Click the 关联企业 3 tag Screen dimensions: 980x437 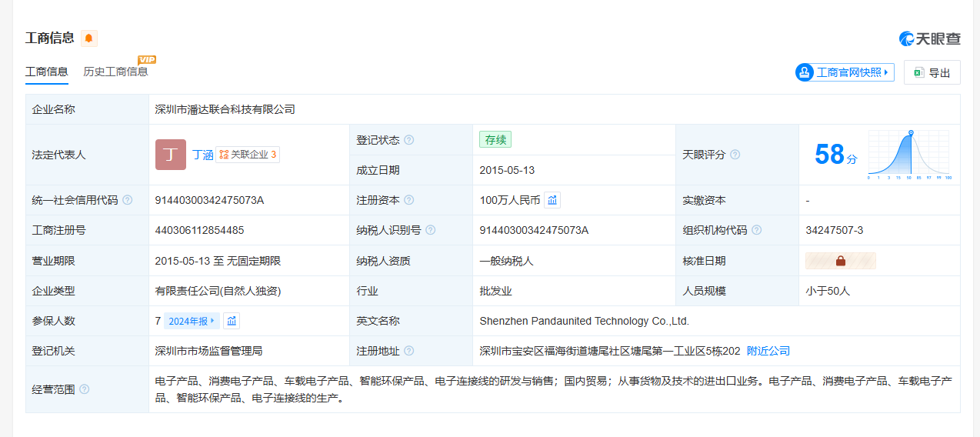pyautogui.click(x=248, y=155)
